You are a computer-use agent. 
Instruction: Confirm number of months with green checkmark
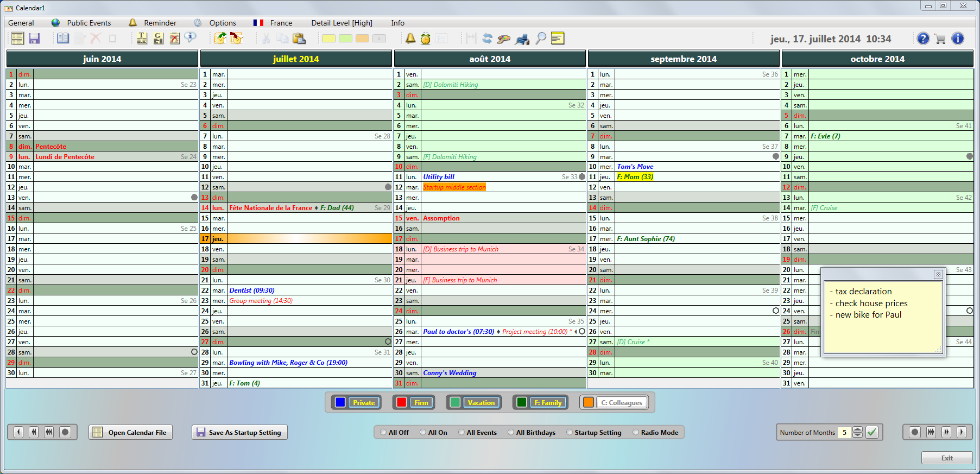pos(872,432)
